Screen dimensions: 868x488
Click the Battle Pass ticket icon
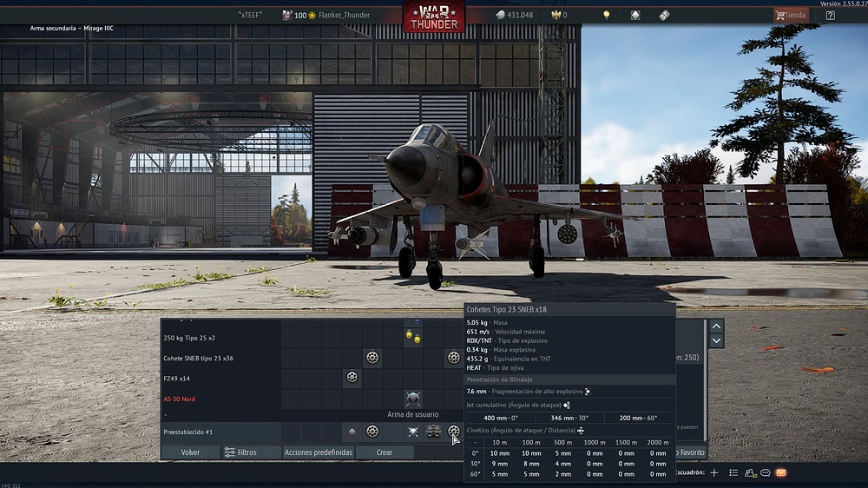click(664, 15)
